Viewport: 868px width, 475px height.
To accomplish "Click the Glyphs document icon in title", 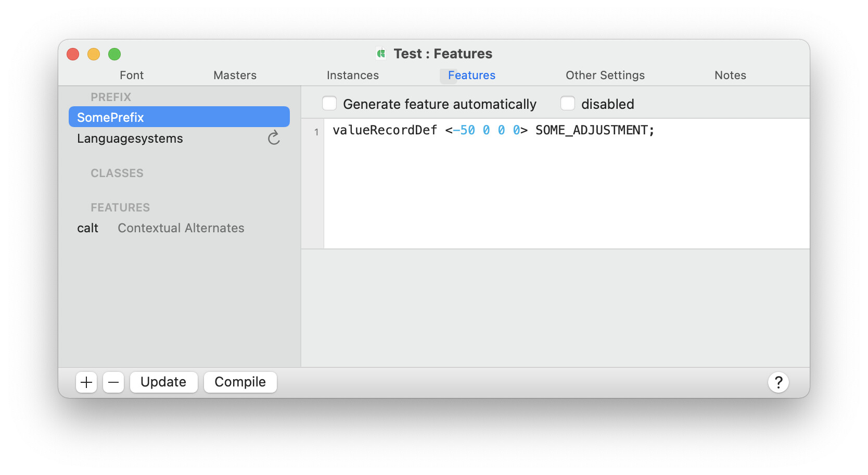I will click(x=381, y=54).
